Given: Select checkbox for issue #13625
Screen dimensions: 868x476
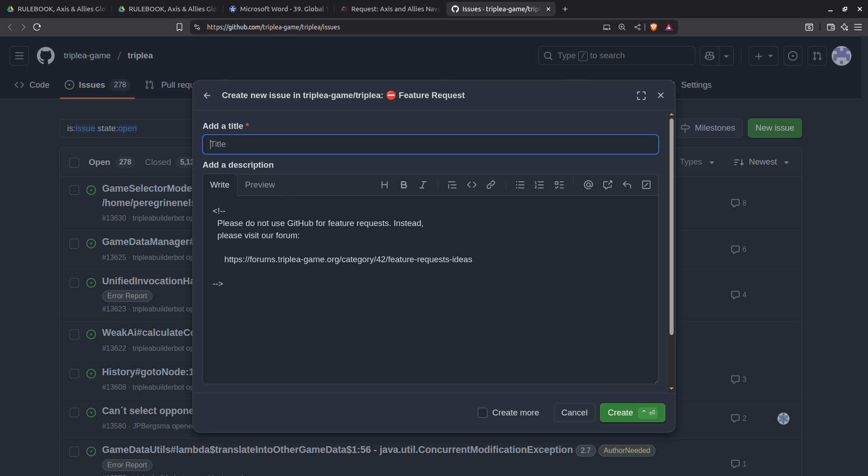Looking at the screenshot, I should (x=75, y=244).
